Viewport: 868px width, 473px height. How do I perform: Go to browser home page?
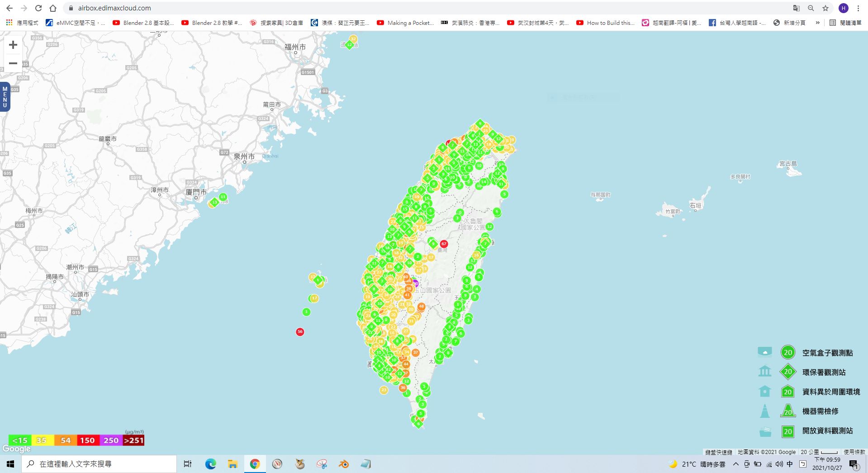(x=53, y=8)
